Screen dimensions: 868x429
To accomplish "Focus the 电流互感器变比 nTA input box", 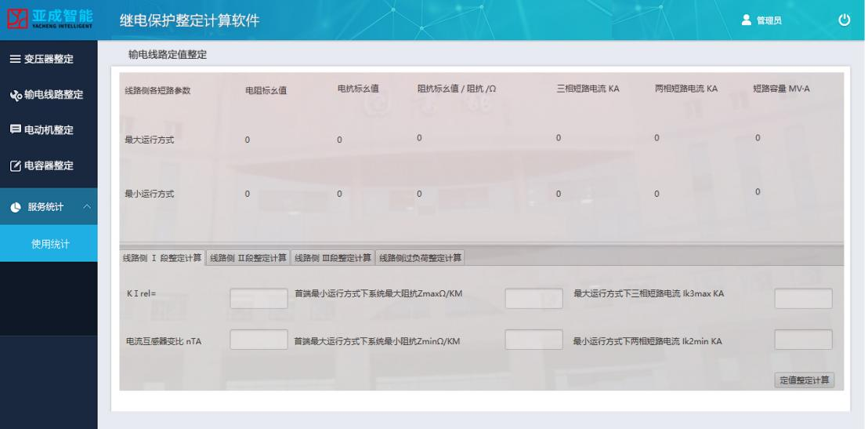I will [259, 340].
